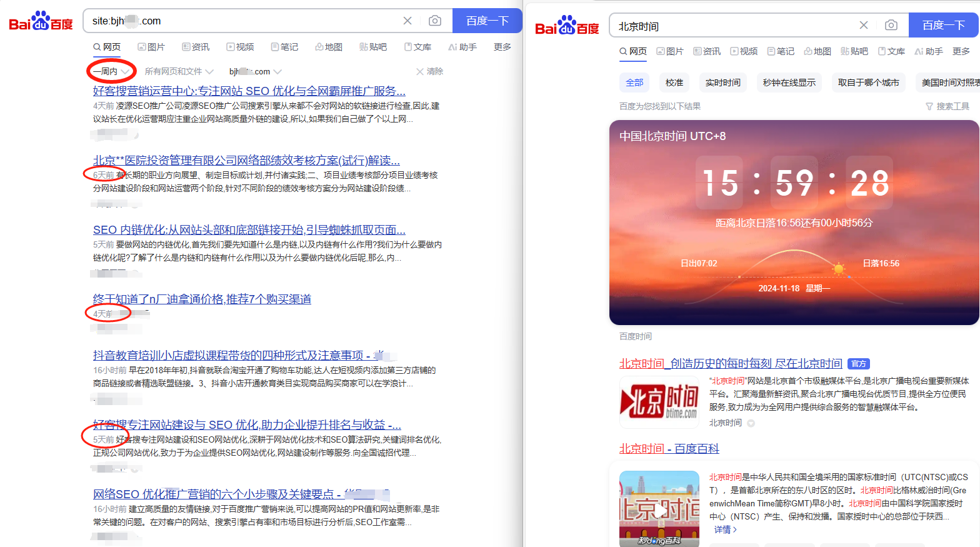Open camera image search in left window
980x547 pixels.
tap(435, 21)
